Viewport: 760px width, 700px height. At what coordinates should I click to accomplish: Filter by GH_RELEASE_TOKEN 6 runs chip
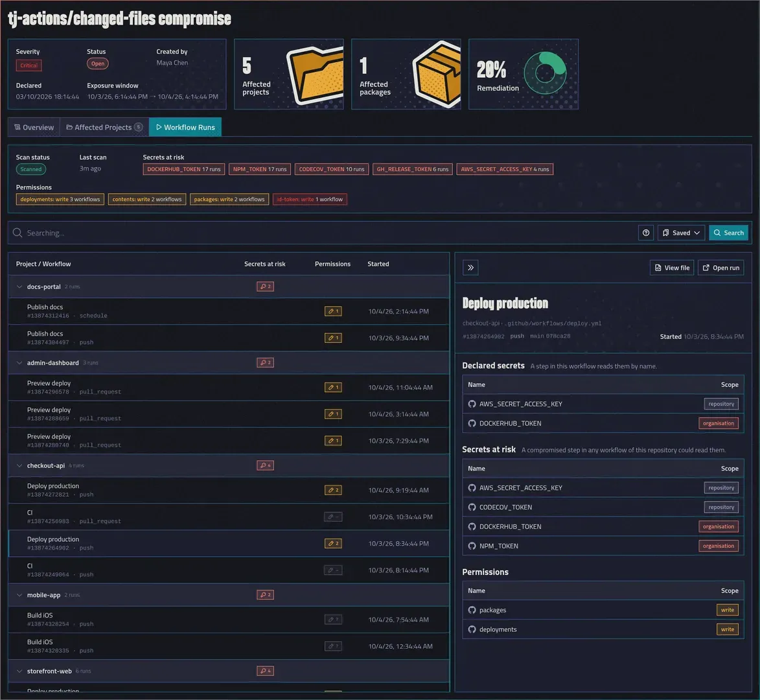click(413, 169)
